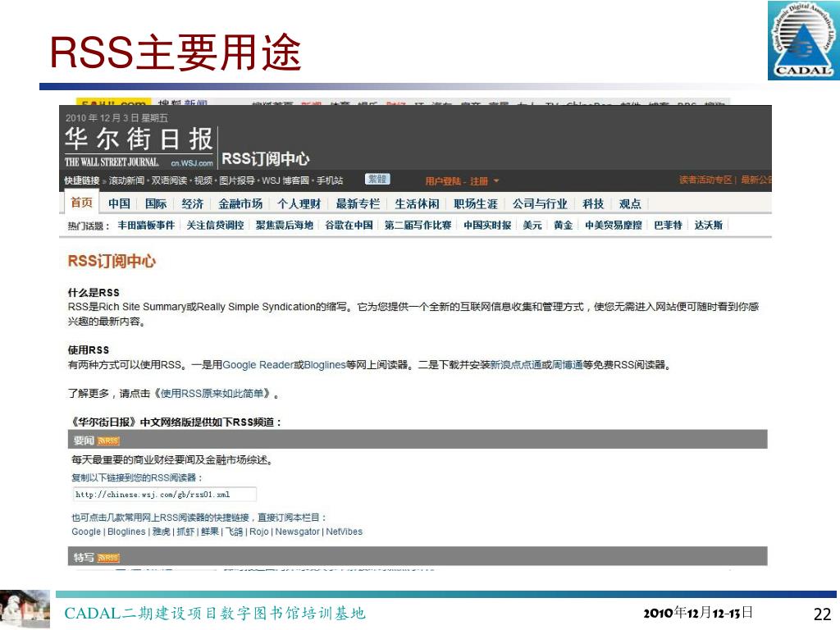840x630 pixels.
Task: Open the 使用RSS原来如此简单 link
Action: [x=212, y=394]
